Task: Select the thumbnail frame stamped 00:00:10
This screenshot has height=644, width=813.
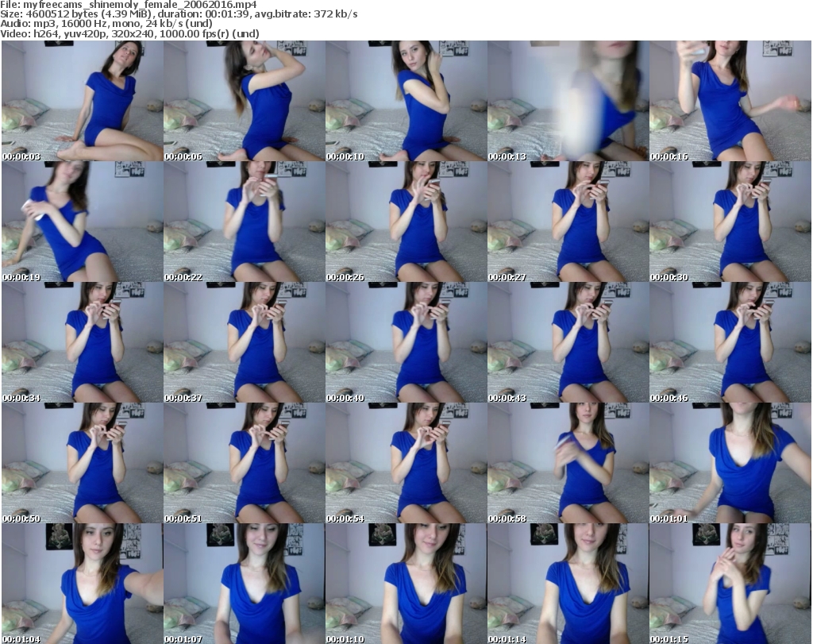Action: 406,101
